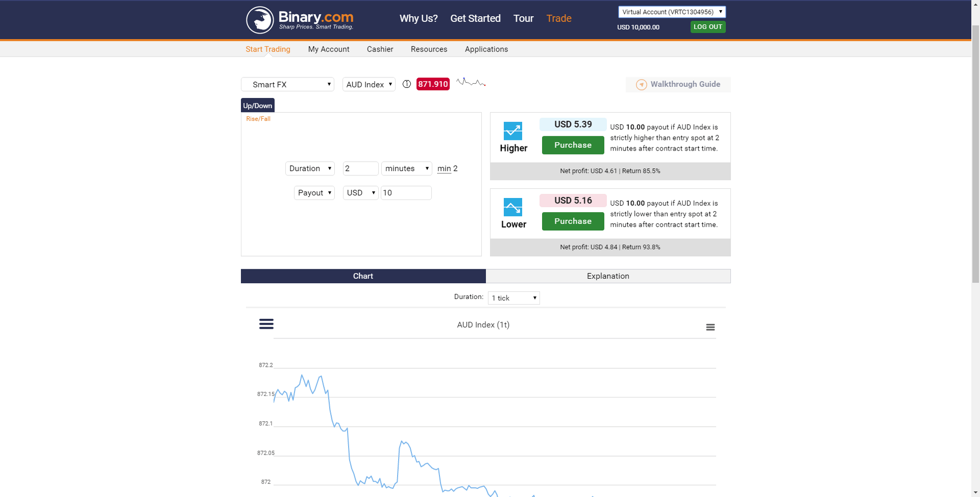
Task: Open the AUD Index underlying dropdown
Action: point(369,84)
